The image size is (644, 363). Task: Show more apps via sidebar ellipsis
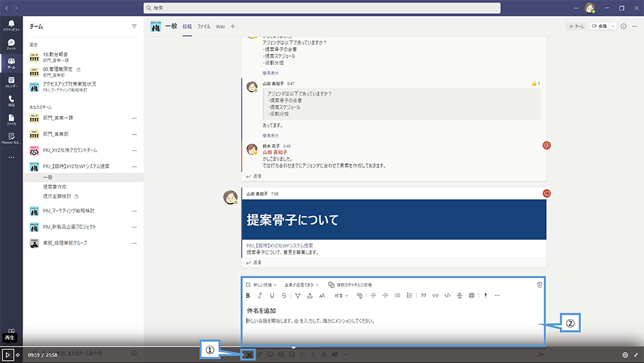pos(11,157)
